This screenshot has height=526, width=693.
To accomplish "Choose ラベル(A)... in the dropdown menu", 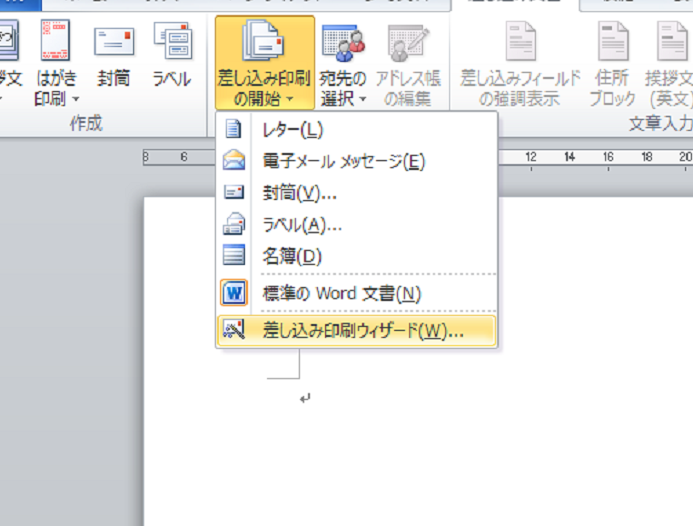I will click(356, 225).
